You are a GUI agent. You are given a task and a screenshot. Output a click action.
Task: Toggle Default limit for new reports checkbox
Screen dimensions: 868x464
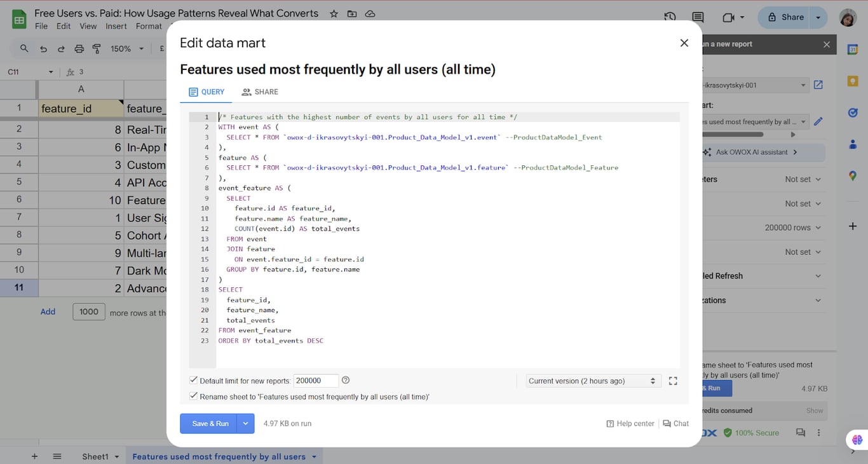[x=193, y=380]
